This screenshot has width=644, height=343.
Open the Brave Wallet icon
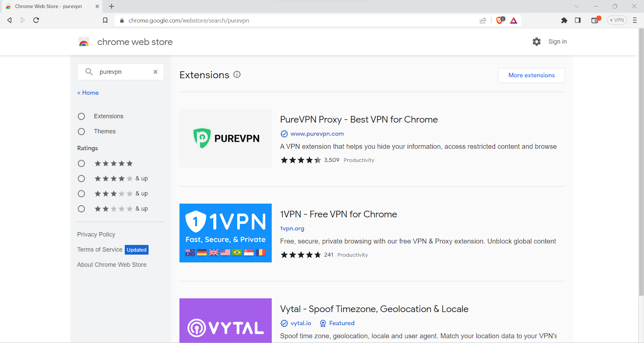click(595, 20)
